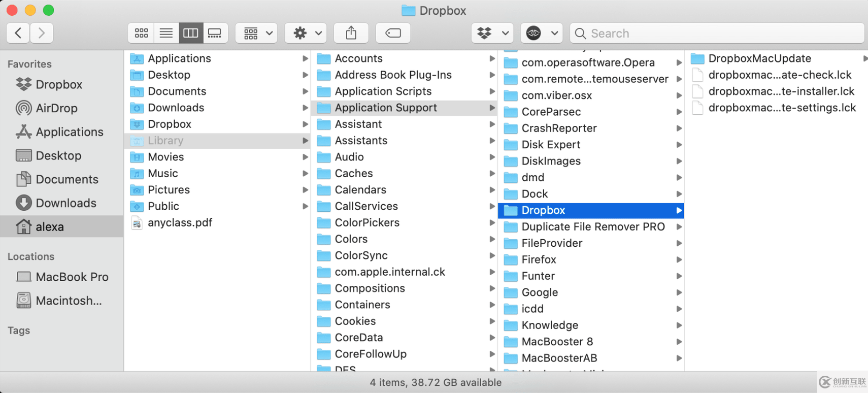
Task: Select the Library folder in first column
Action: pyautogui.click(x=217, y=141)
